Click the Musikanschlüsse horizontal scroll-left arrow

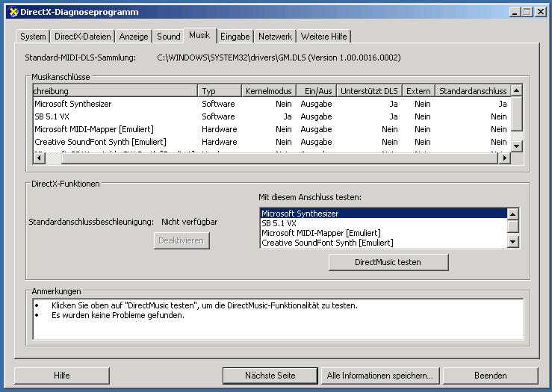pyautogui.click(x=40, y=158)
